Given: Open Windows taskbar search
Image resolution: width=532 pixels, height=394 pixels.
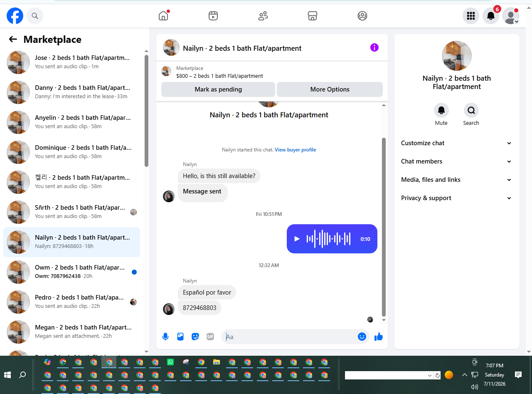Looking at the screenshot, I should (22, 375).
